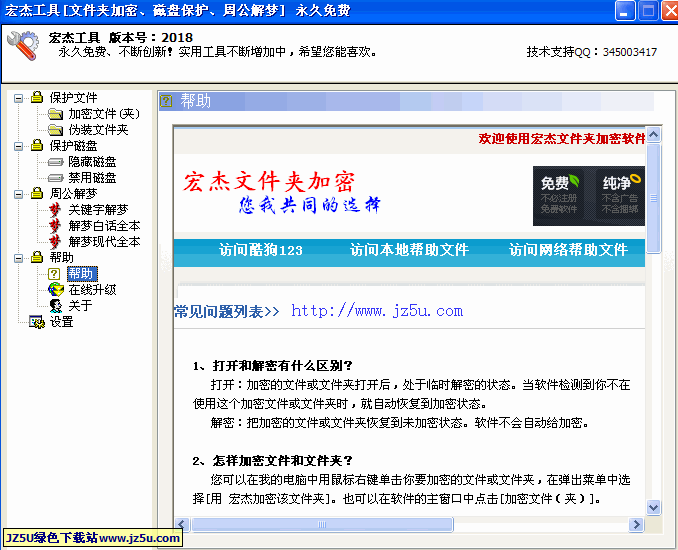Click the red 梦 icon beside 解梦现代全本

point(55,242)
